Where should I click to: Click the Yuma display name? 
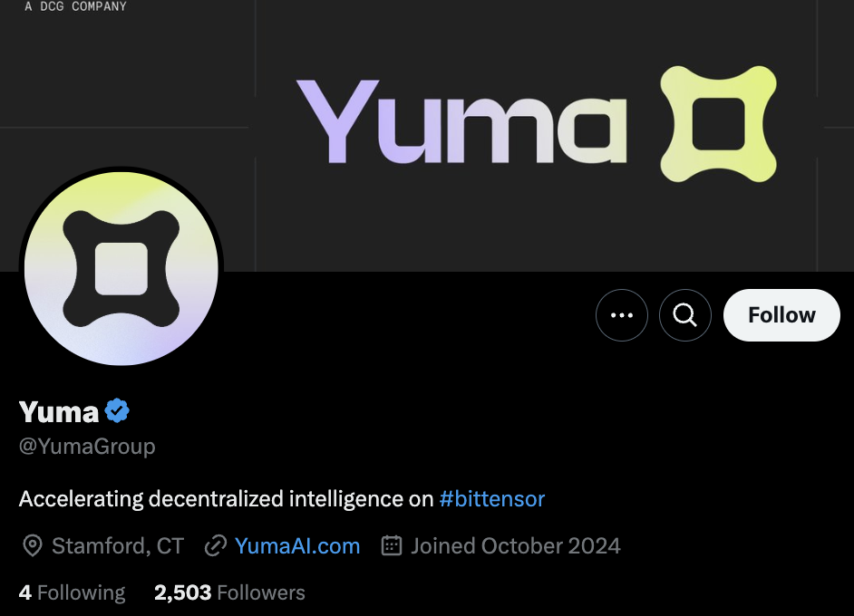click(59, 412)
